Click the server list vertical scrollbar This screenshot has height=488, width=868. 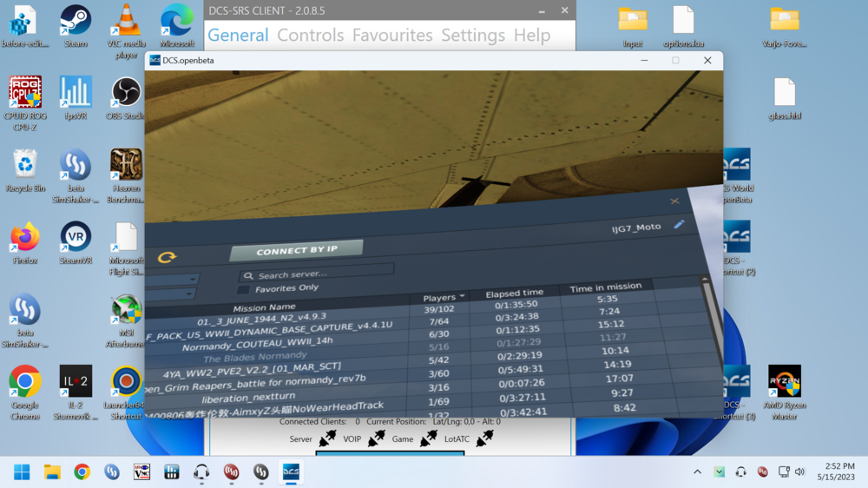713,321
